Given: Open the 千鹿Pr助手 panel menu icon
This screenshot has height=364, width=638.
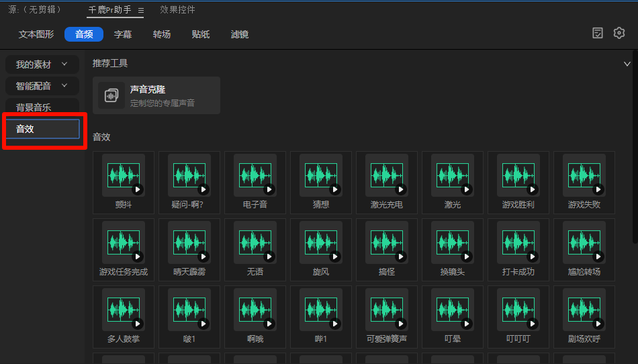Looking at the screenshot, I should coord(141,11).
